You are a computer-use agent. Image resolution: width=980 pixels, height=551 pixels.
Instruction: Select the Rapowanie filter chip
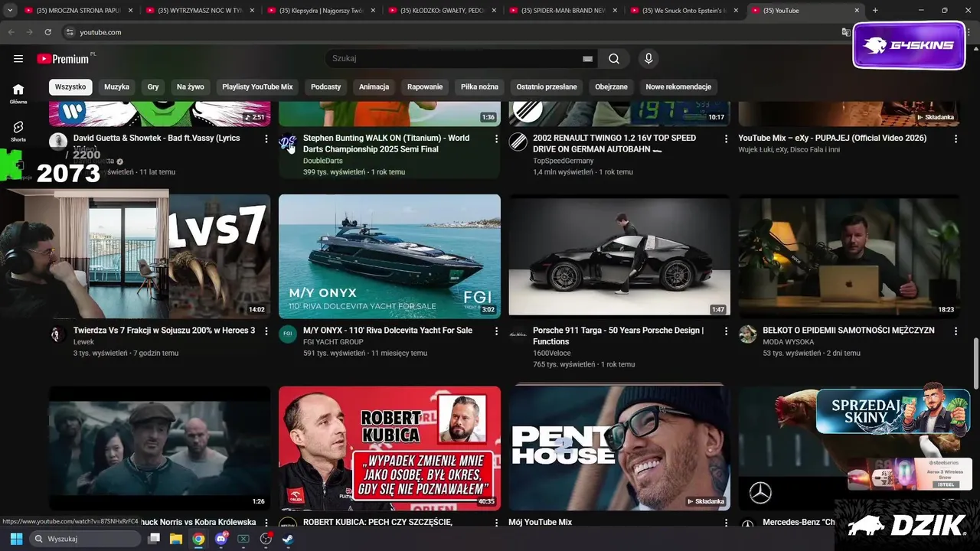425,86
